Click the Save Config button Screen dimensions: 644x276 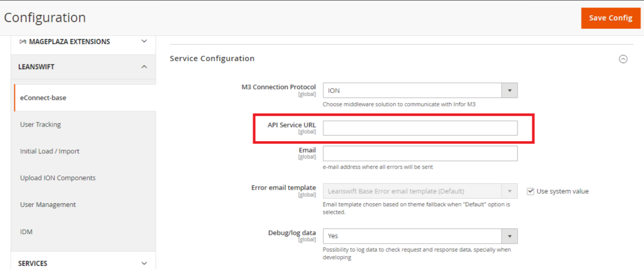pos(611,18)
